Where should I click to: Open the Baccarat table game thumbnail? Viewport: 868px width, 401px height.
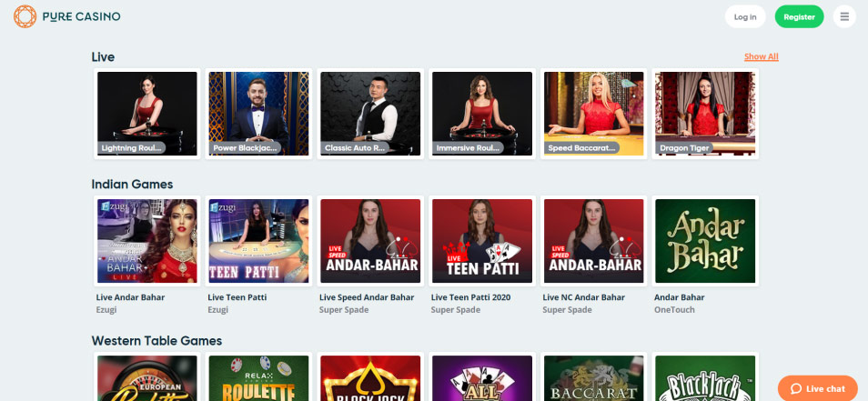click(594, 378)
